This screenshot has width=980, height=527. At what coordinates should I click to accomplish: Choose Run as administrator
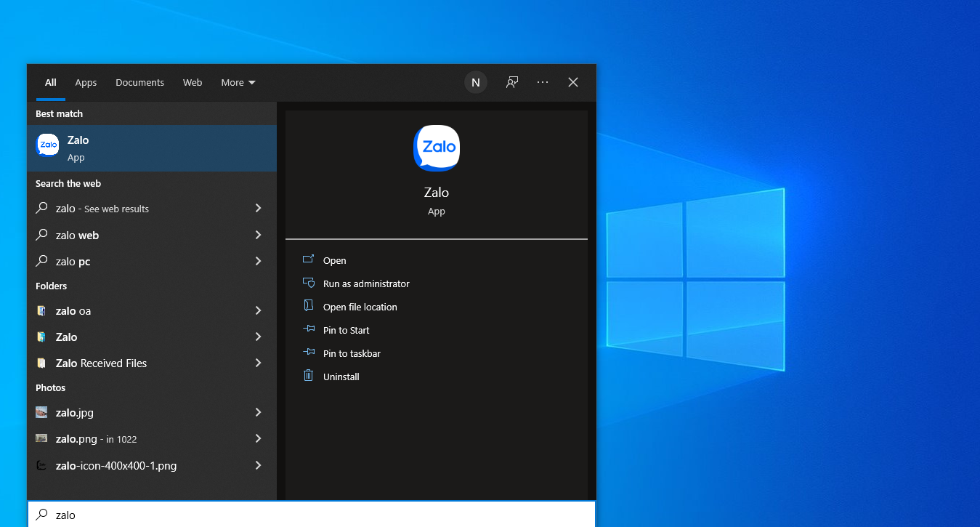pyautogui.click(x=366, y=283)
